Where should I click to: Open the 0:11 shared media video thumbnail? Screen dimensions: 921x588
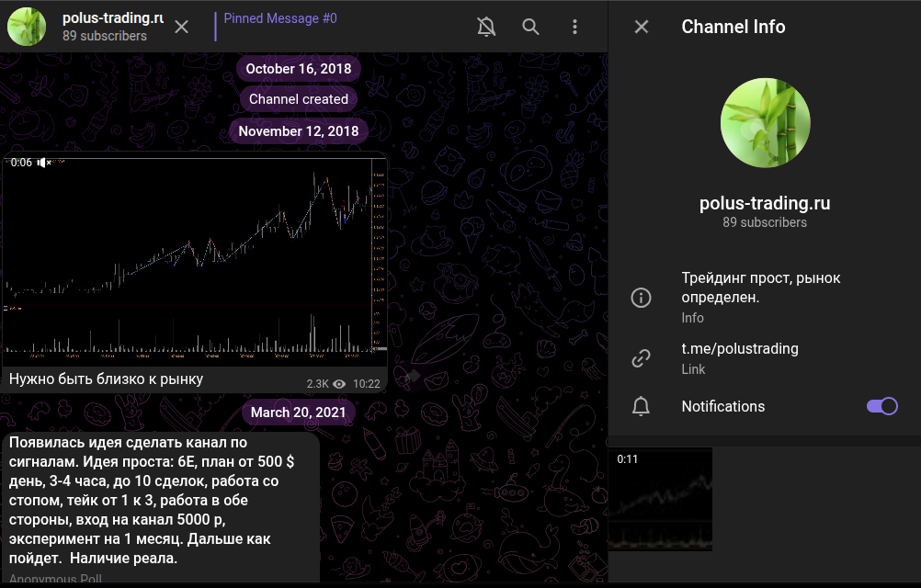point(660,500)
